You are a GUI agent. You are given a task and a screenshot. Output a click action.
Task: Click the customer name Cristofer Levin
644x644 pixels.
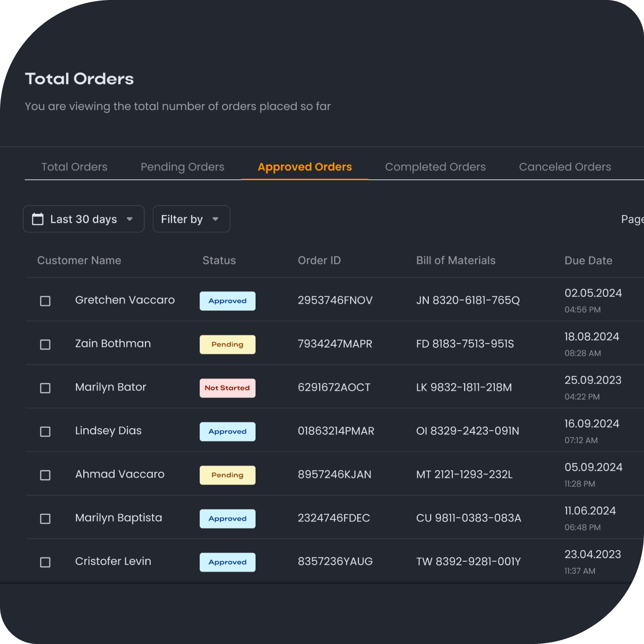(x=113, y=561)
